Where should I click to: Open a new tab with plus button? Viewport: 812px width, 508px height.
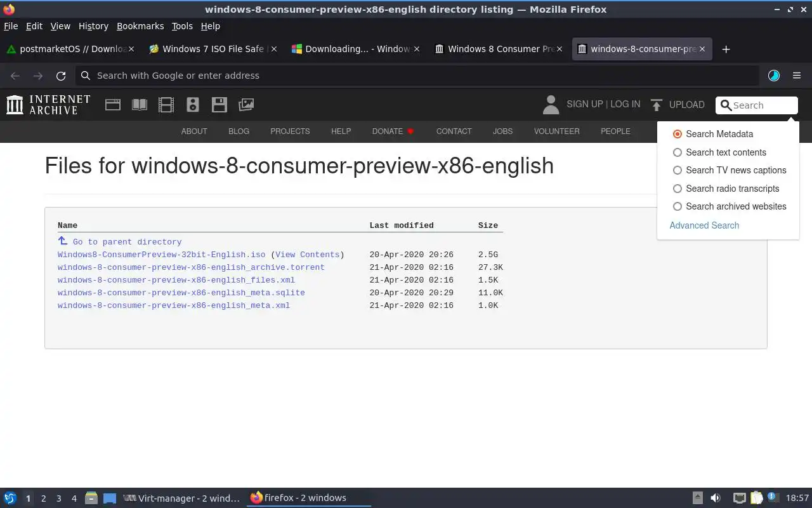click(726, 50)
